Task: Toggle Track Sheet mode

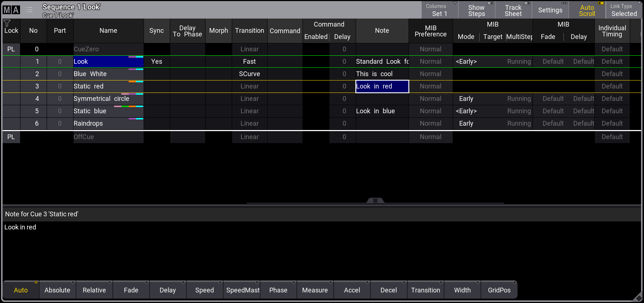Action: 513,10
